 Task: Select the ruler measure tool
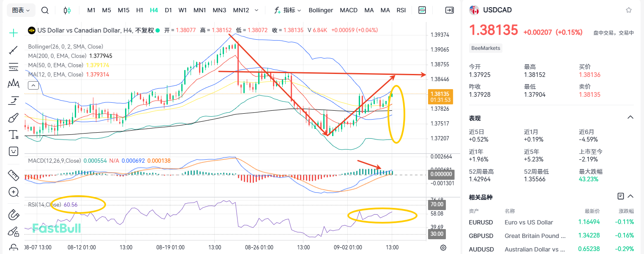click(14, 175)
